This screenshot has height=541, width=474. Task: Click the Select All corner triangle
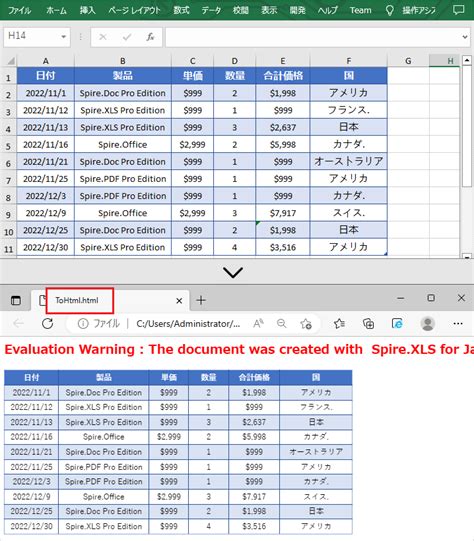click(x=10, y=61)
